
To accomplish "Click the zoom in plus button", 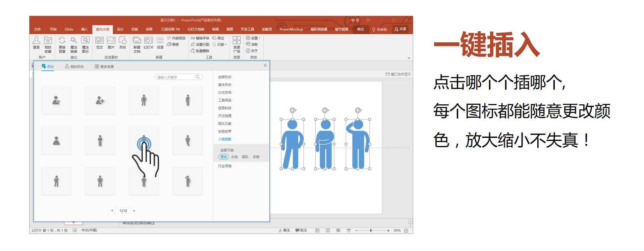I will pyautogui.click(x=388, y=231).
